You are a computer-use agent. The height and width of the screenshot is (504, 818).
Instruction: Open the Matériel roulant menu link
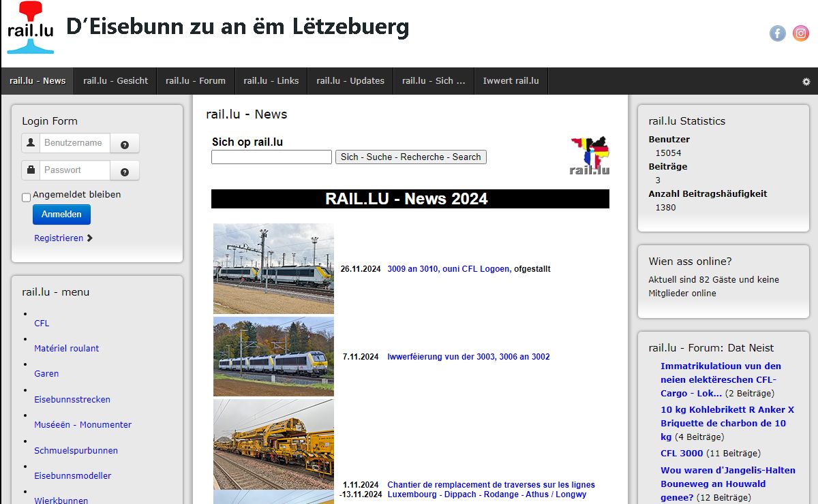point(67,349)
